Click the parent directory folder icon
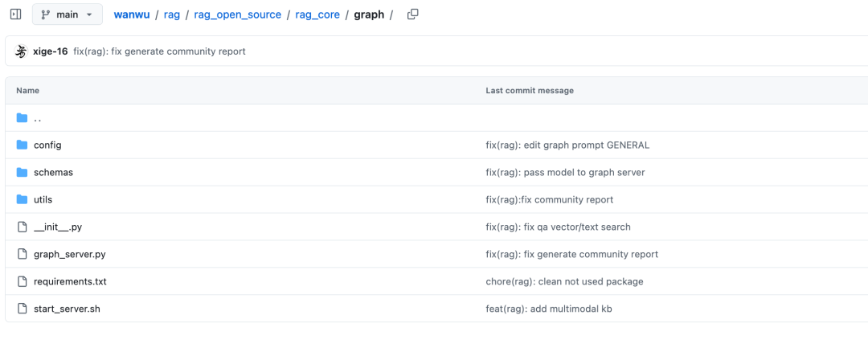Screen dimensions: 868x352 [23, 118]
